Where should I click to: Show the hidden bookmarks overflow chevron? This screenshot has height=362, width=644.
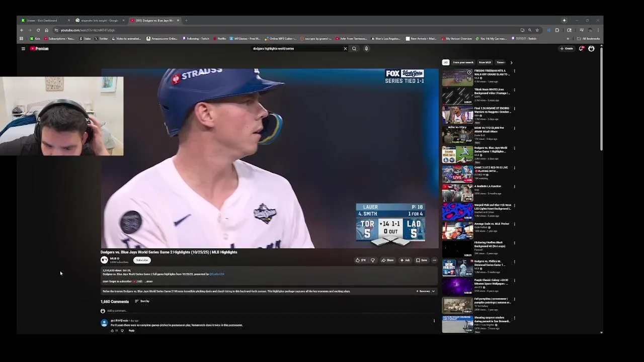tap(568, 39)
